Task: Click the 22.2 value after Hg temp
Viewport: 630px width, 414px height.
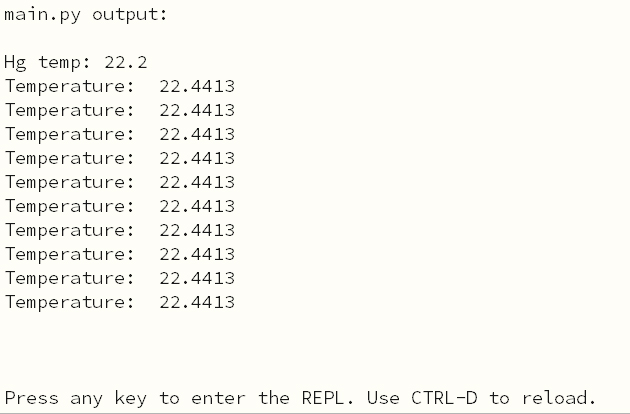Action: pyautogui.click(x=126, y=63)
